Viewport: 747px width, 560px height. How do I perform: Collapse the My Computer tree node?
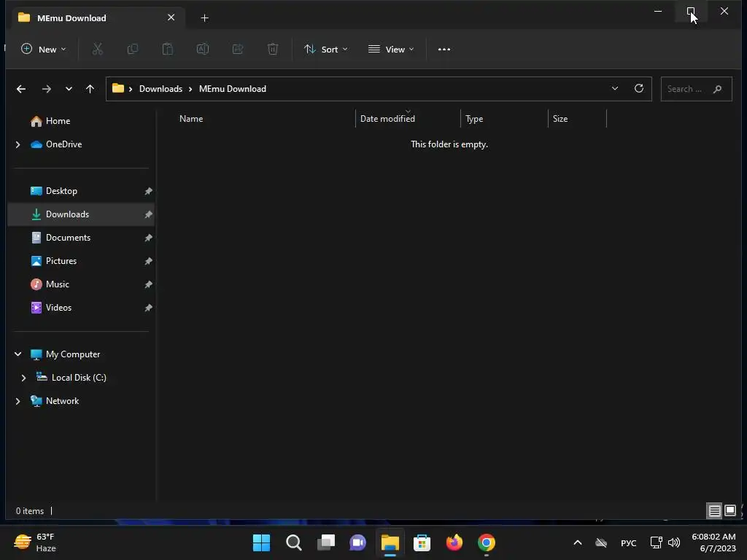coord(18,354)
